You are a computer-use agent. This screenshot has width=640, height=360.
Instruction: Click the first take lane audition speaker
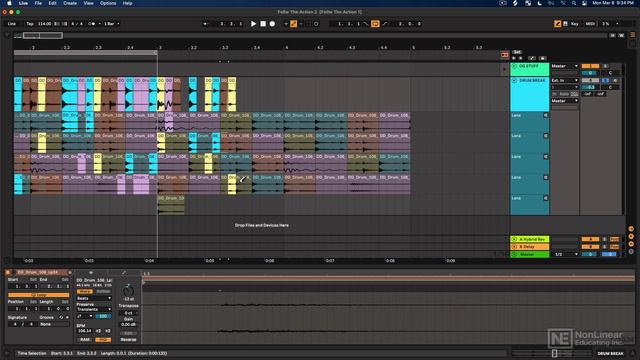pyautogui.click(x=545, y=116)
